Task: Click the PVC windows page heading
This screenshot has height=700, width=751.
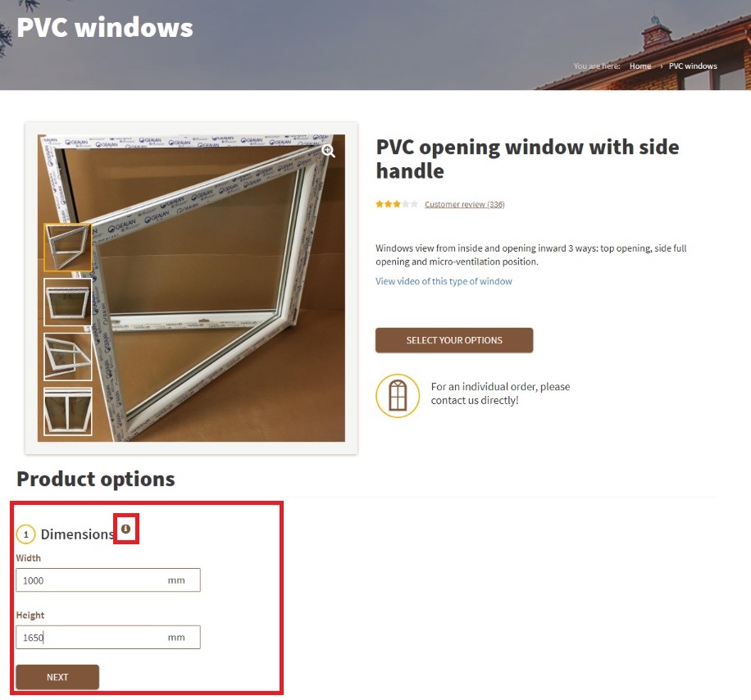Action: [x=105, y=27]
